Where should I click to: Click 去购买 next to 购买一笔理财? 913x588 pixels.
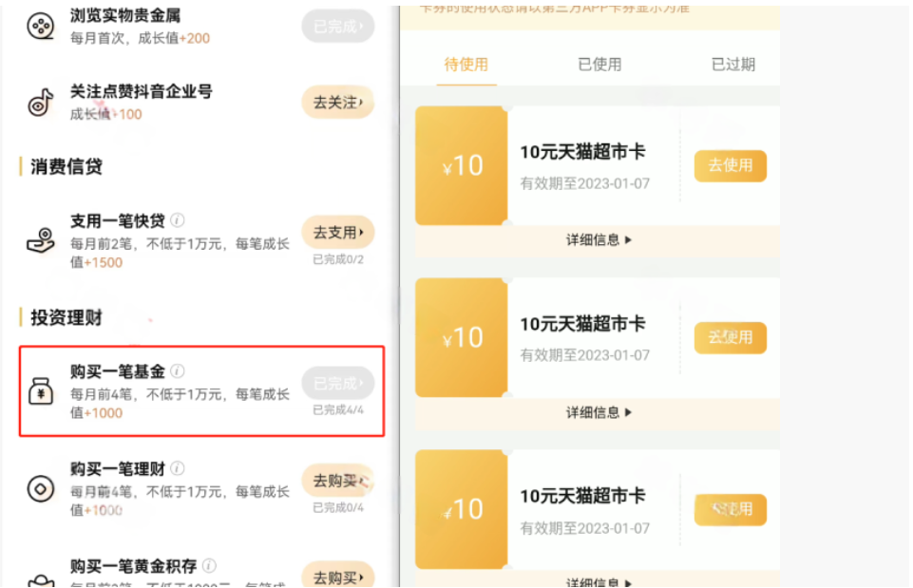coord(337,481)
